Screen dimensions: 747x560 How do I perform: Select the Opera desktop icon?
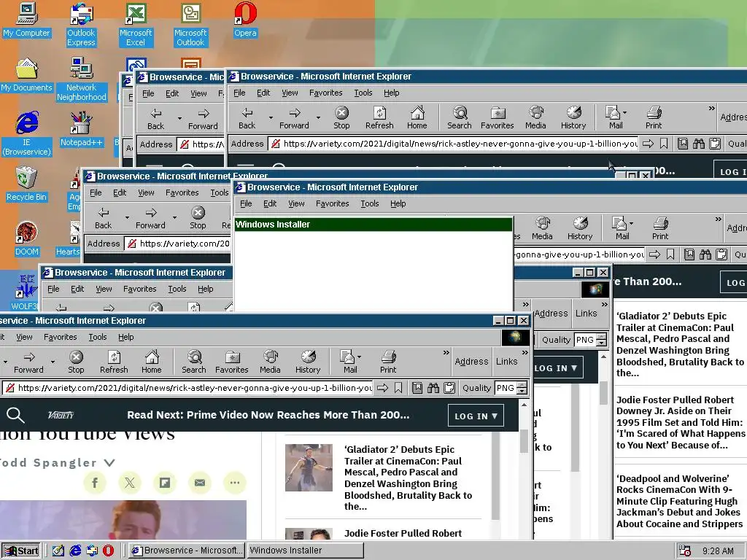[245, 19]
